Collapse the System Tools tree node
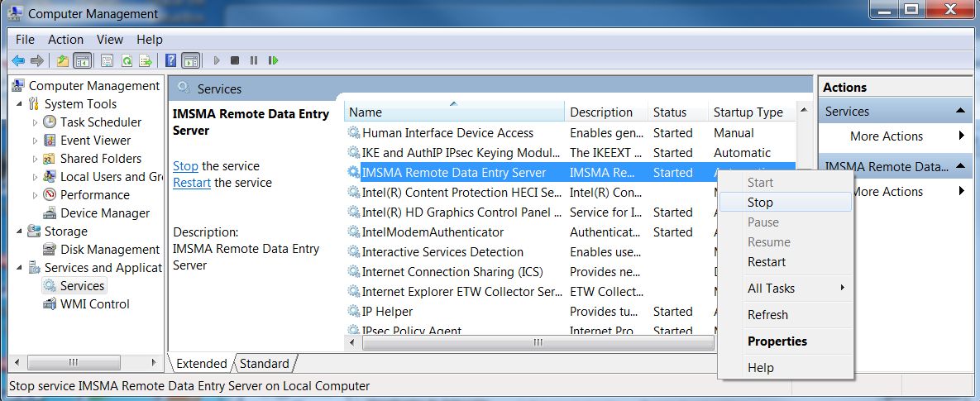Image resolution: width=980 pixels, height=401 pixels. pyautogui.click(x=20, y=104)
